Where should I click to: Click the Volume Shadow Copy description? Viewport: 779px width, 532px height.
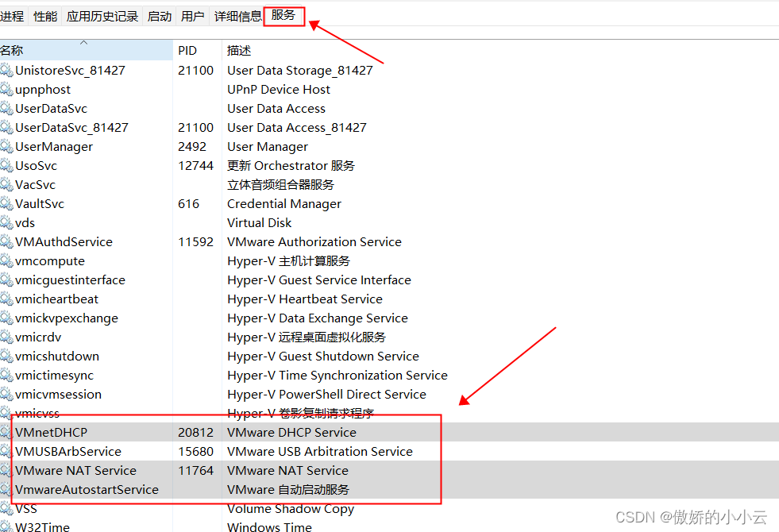click(291, 508)
